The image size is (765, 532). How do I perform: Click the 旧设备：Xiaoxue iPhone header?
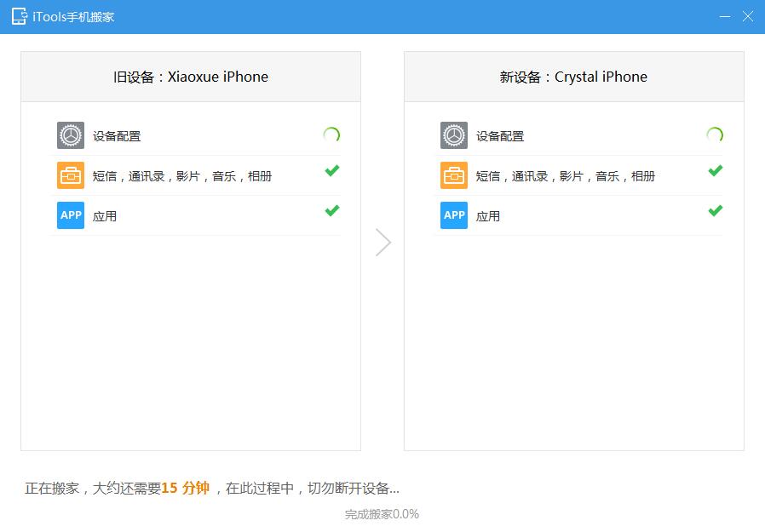point(191,77)
